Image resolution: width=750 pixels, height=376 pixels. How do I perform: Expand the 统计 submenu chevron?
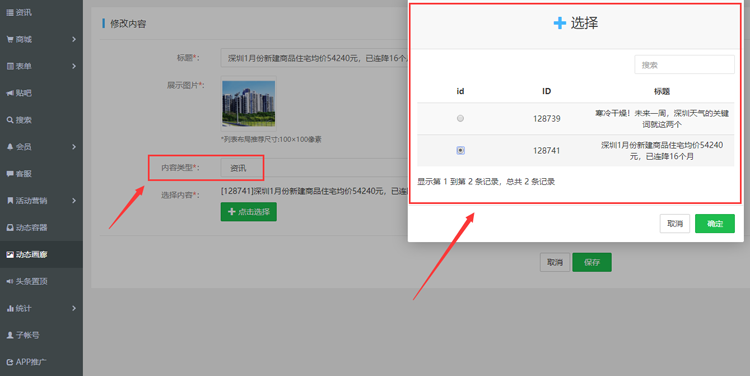74,308
